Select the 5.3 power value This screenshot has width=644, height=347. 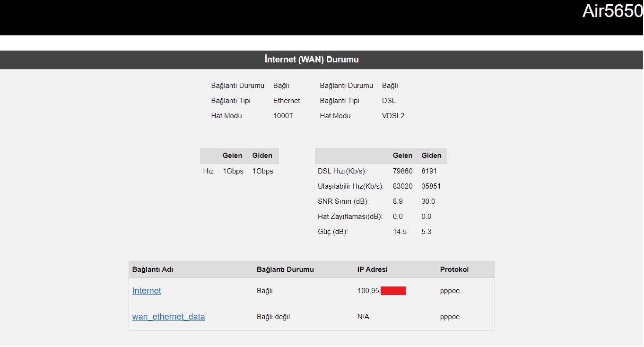click(x=426, y=232)
